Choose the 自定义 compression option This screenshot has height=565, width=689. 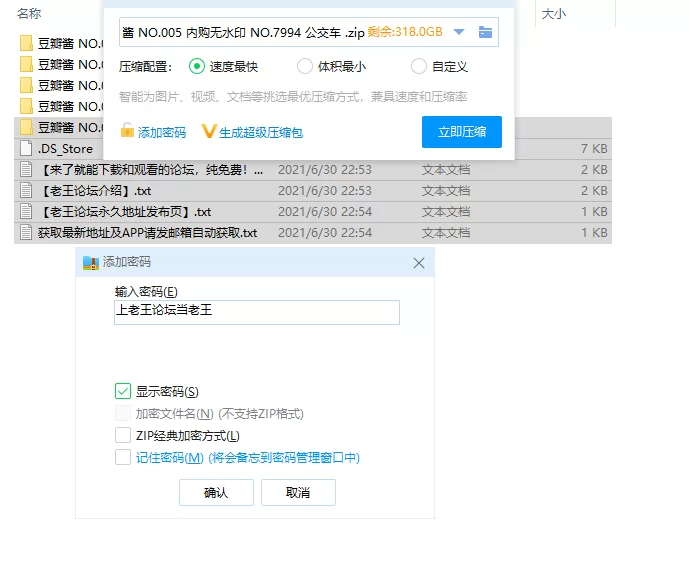(419, 67)
